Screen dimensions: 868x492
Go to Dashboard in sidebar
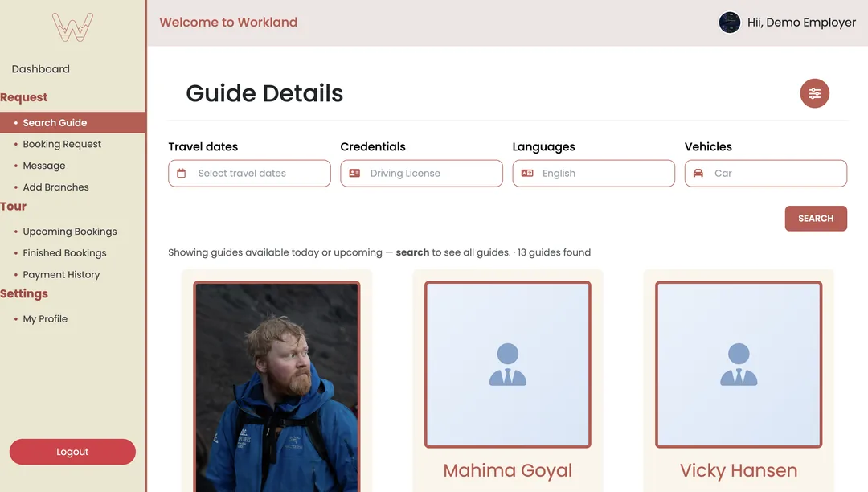coord(41,69)
